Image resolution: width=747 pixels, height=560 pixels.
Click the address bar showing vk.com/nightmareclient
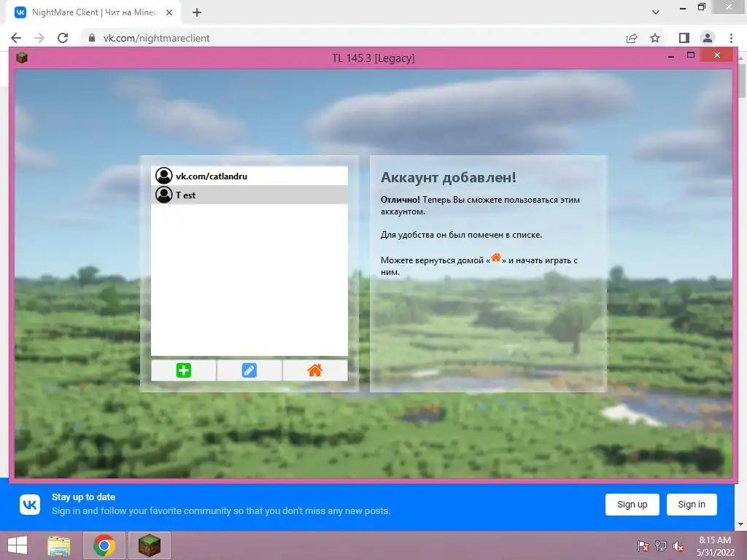352,38
